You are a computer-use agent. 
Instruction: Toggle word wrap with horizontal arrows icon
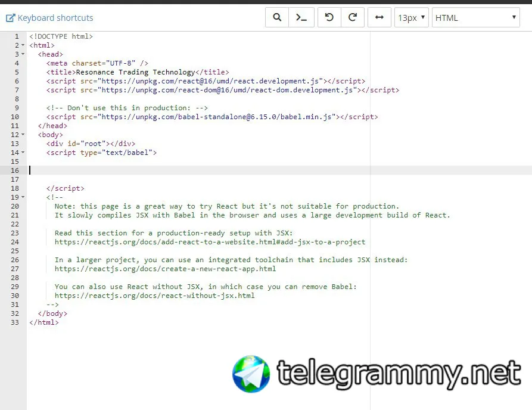tap(379, 17)
